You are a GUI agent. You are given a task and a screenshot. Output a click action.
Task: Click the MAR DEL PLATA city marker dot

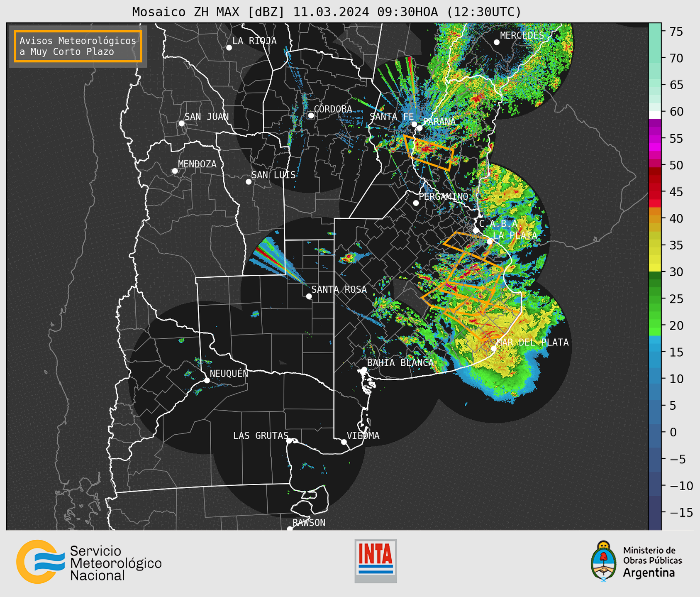494,349
